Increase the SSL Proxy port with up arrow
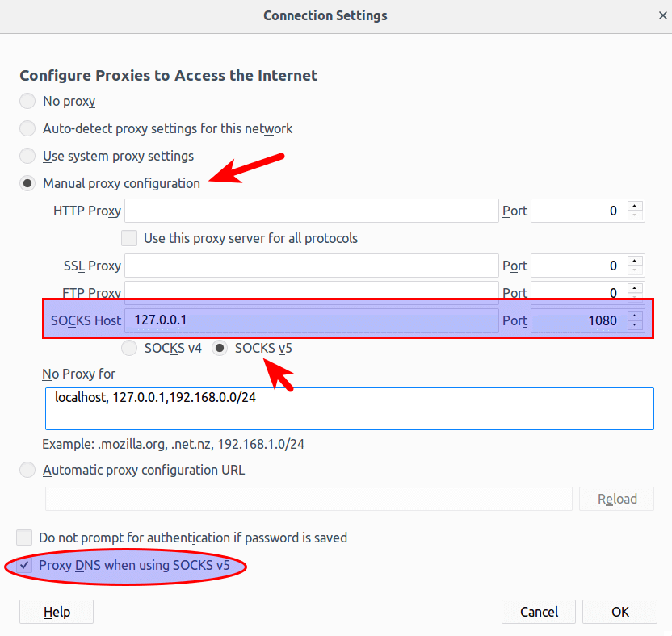672x636 pixels. (x=636, y=261)
